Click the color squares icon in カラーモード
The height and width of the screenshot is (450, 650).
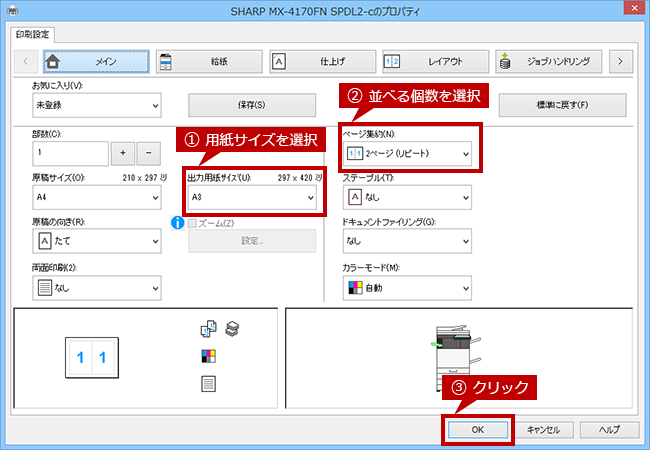point(355,288)
